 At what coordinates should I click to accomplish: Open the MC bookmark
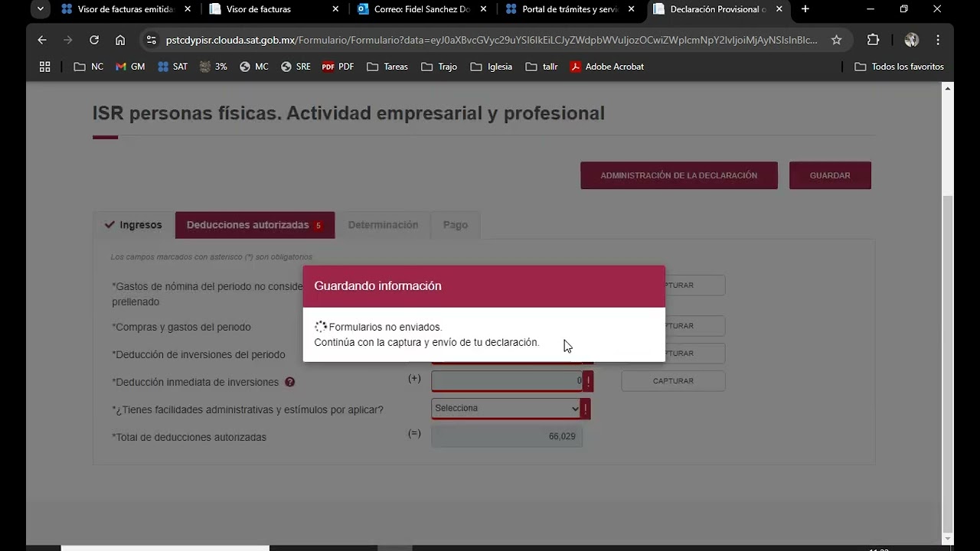click(254, 67)
